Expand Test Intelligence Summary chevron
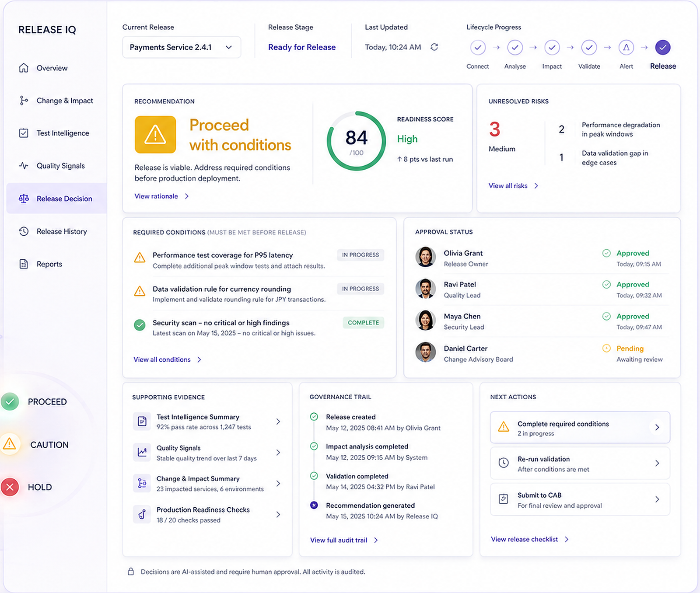The width and height of the screenshot is (700, 593). click(x=278, y=422)
